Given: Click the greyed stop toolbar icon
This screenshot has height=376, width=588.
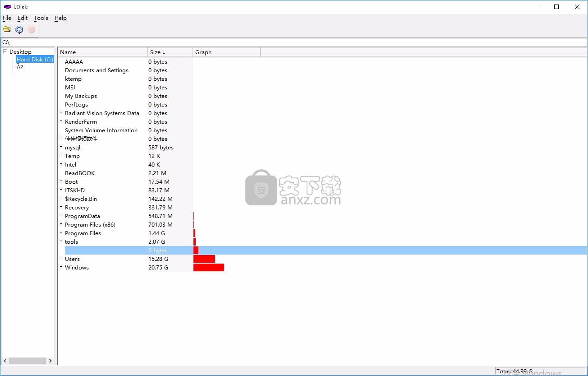Looking at the screenshot, I should 32,30.
